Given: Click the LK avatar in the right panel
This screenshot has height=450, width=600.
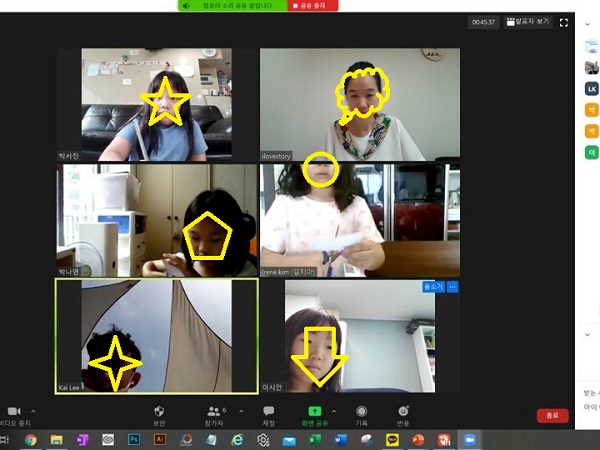Looking at the screenshot, I should (x=592, y=89).
